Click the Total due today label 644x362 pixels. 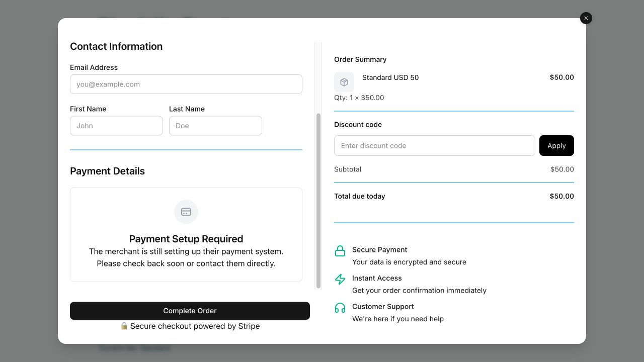[x=360, y=196]
